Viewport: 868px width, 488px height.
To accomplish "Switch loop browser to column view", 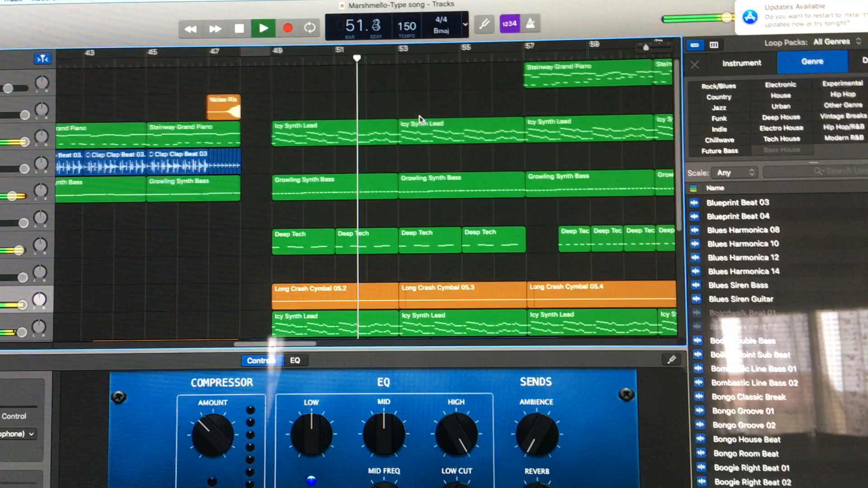I will tap(714, 45).
